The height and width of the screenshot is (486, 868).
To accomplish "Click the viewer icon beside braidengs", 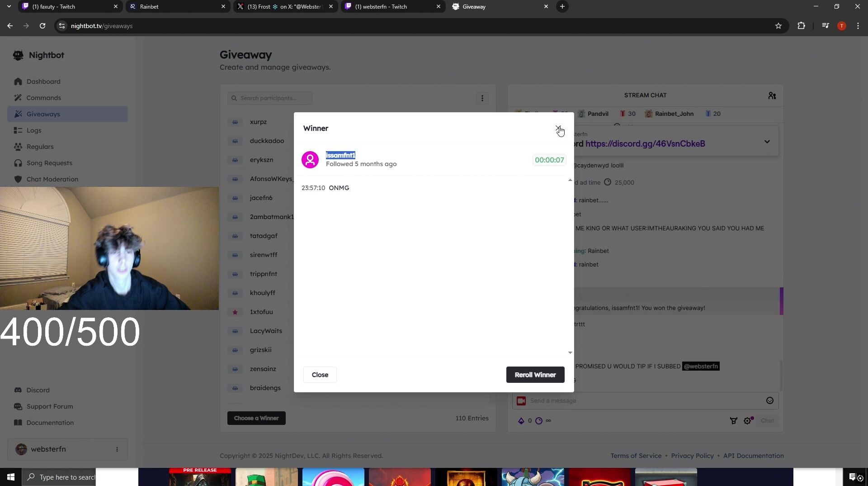I will point(235,388).
